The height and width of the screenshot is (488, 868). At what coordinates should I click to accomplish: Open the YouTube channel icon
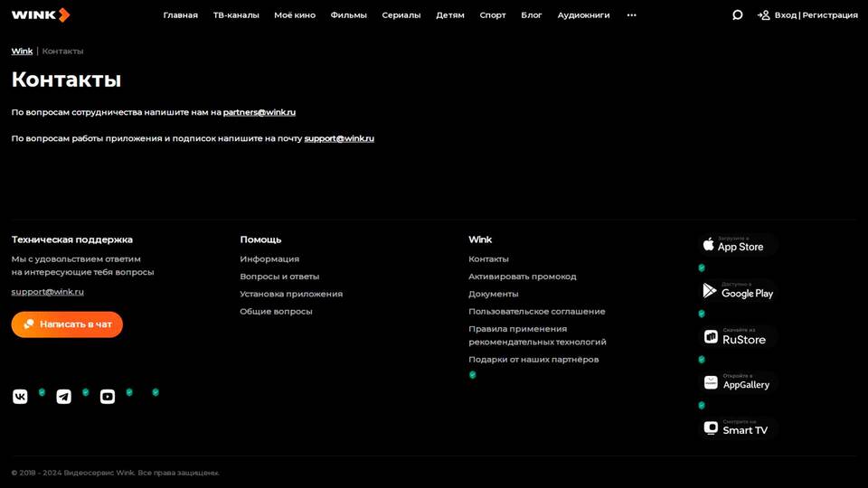[108, 397]
